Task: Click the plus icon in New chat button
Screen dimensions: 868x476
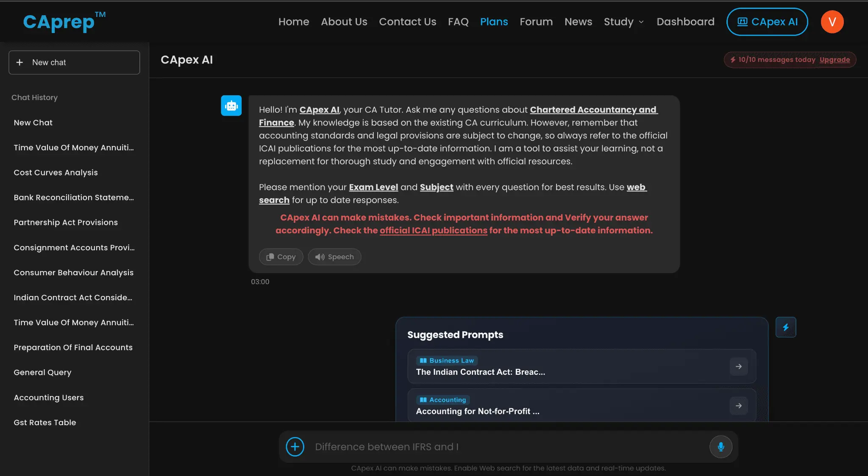Action: 19,62
